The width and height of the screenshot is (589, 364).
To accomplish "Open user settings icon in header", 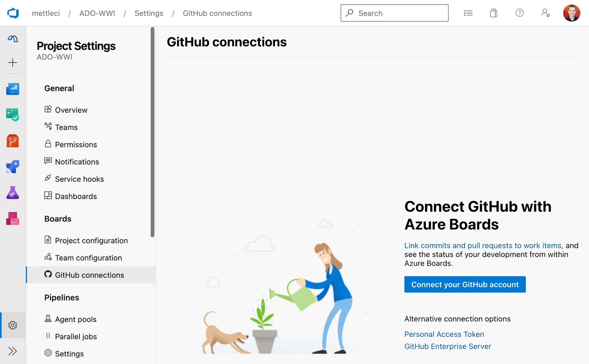I will point(545,13).
